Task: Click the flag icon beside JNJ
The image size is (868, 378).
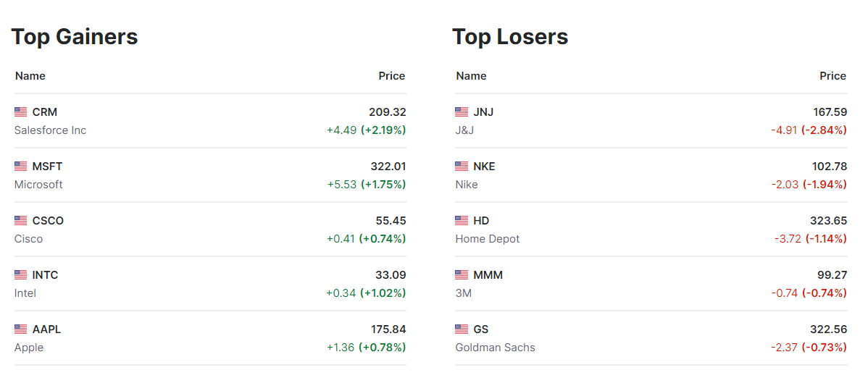Action: [462, 112]
